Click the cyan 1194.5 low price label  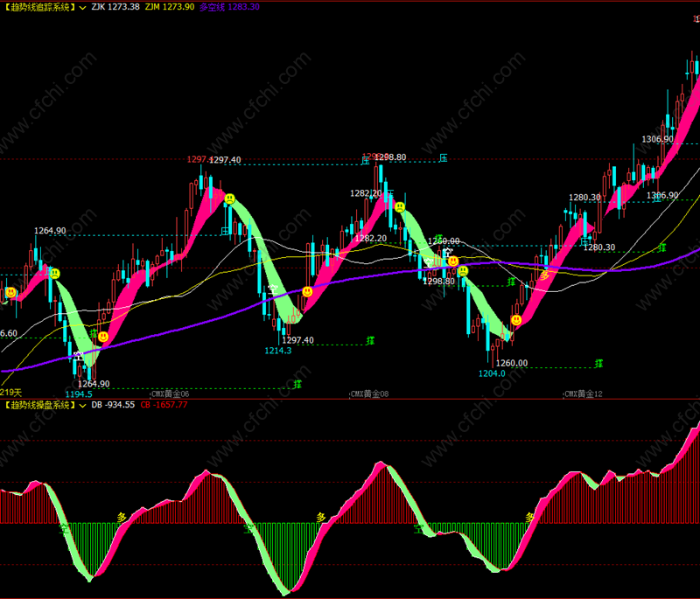pos(79,394)
